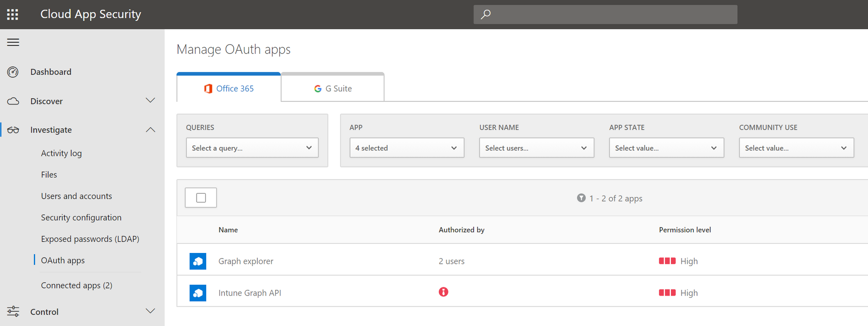Open Security configuration in sidebar
Image resolution: width=868 pixels, height=326 pixels.
pos(81,217)
